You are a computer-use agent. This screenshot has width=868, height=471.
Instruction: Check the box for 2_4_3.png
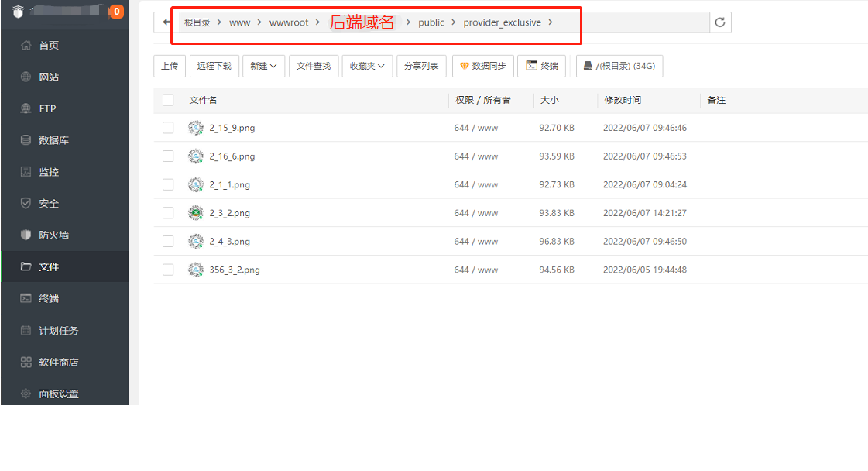point(168,242)
